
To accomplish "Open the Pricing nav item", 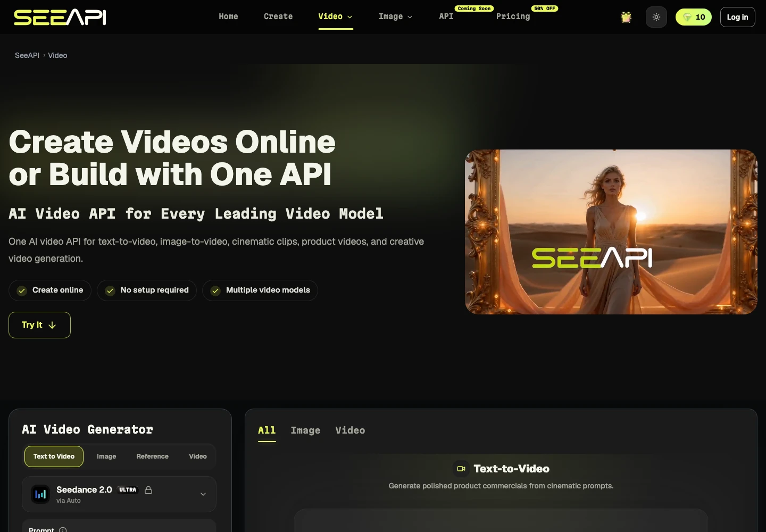I will 513,16.
